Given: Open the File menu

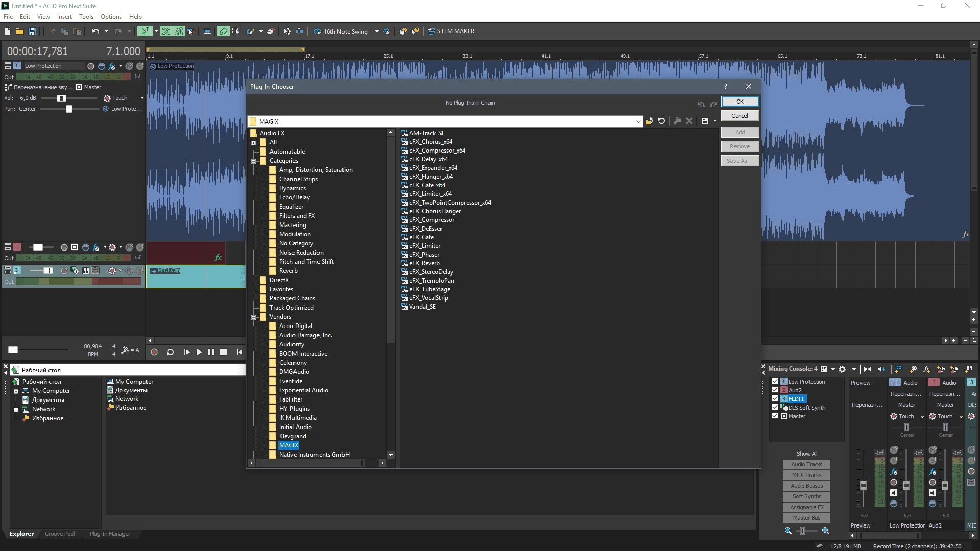Looking at the screenshot, I should pos(8,16).
